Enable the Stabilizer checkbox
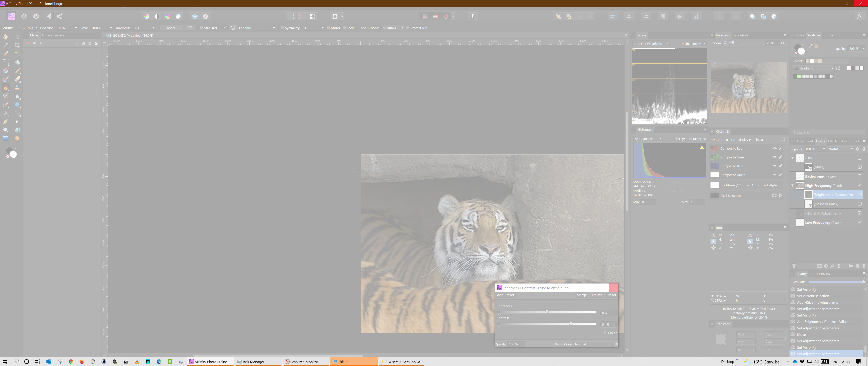This screenshot has height=366, width=868. pos(201,28)
